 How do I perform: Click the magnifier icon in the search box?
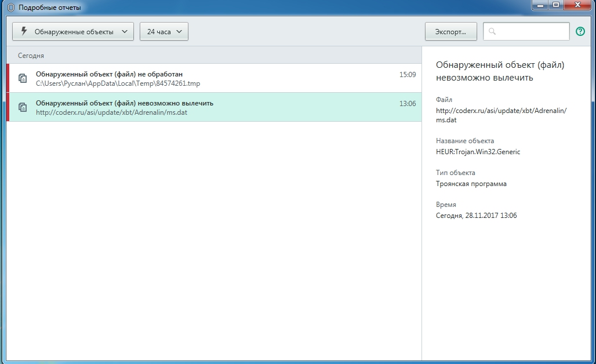coord(492,32)
